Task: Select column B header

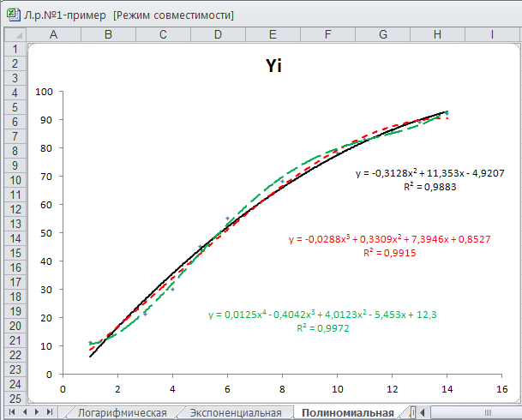Action: [x=108, y=34]
